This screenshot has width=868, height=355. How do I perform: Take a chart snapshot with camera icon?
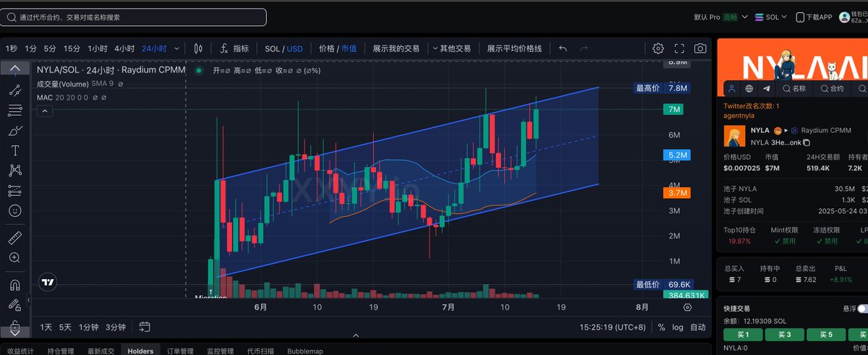700,48
